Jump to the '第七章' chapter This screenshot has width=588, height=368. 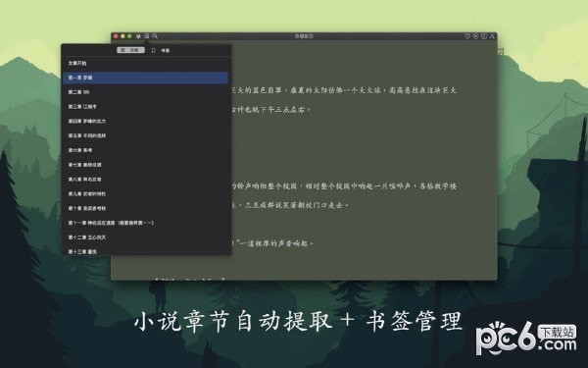coord(145,165)
